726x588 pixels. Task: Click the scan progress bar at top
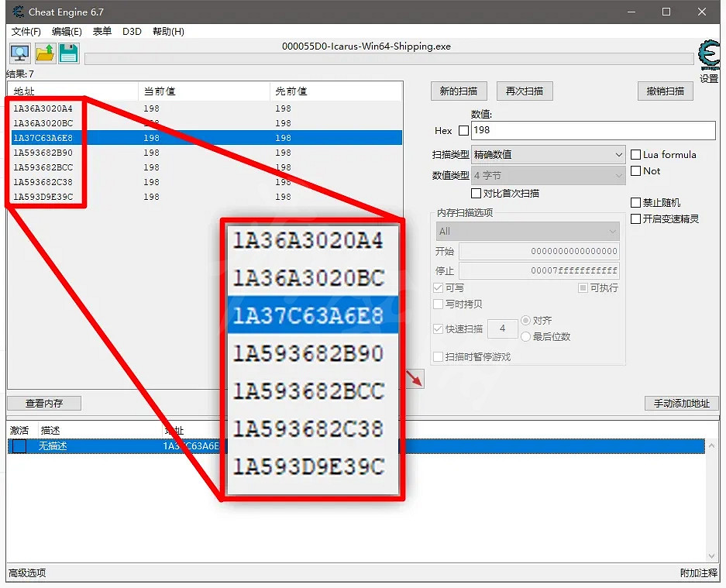click(387, 60)
